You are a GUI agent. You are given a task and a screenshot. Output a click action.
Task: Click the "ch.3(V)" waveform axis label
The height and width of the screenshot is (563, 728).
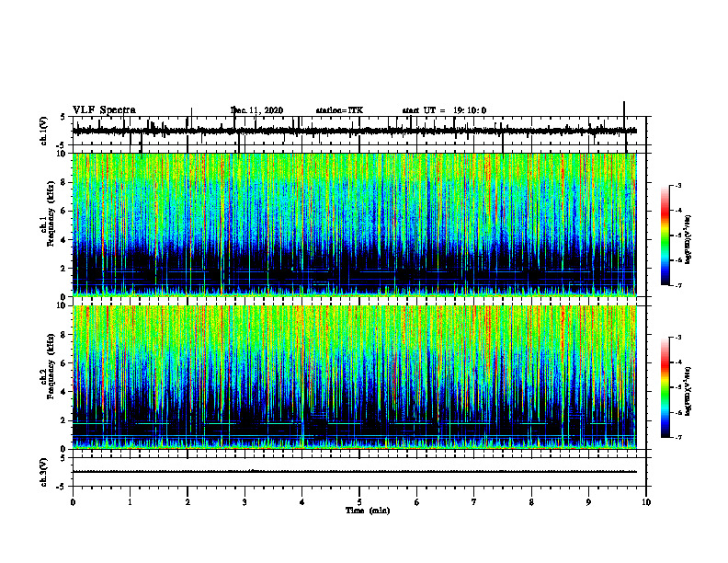43,472
